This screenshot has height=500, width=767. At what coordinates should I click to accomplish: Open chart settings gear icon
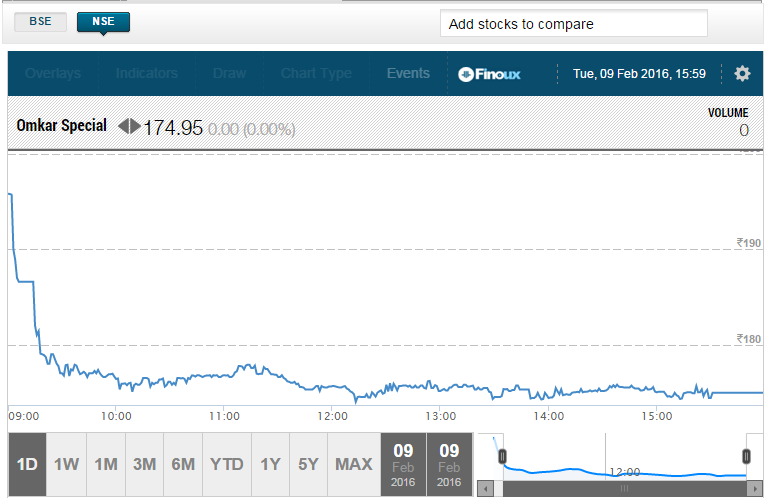742,73
